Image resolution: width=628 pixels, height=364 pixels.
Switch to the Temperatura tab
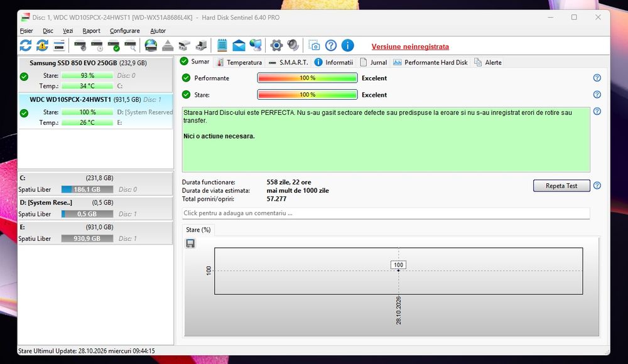[x=239, y=63]
